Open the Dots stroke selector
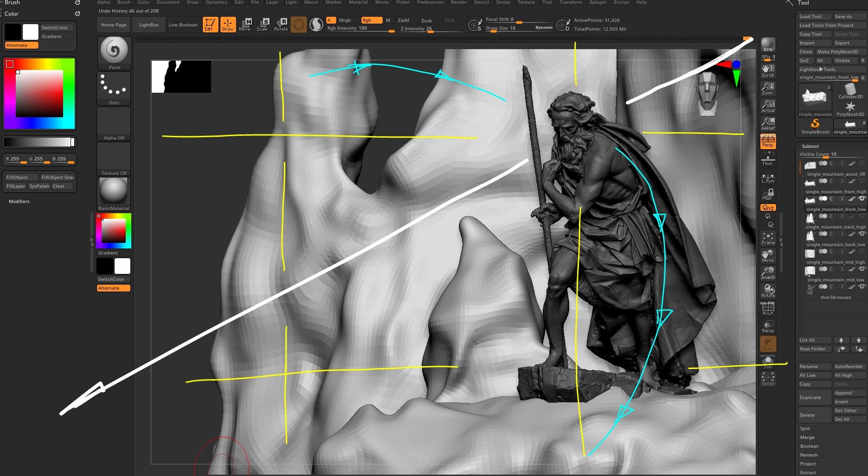Viewport: 868px width, 476px height. (x=114, y=89)
